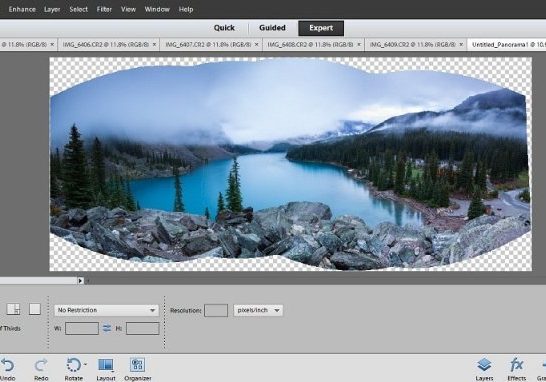Swap width and height values
Screen dimensions: 546x382
click(107, 328)
